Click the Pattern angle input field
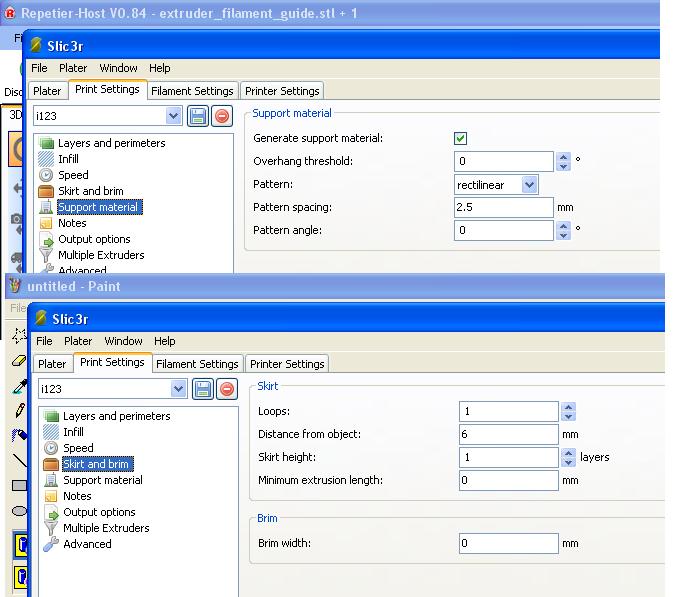Screen dimensions: 693x597 [503, 230]
